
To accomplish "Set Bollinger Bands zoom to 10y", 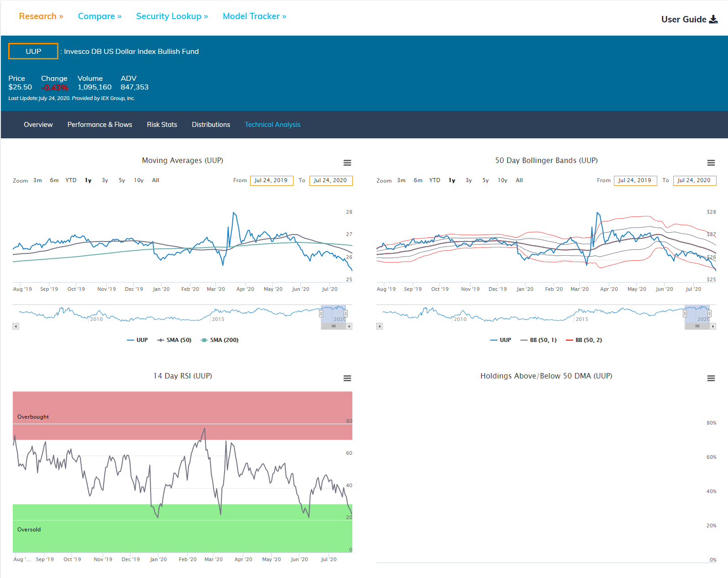I will (503, 180).
